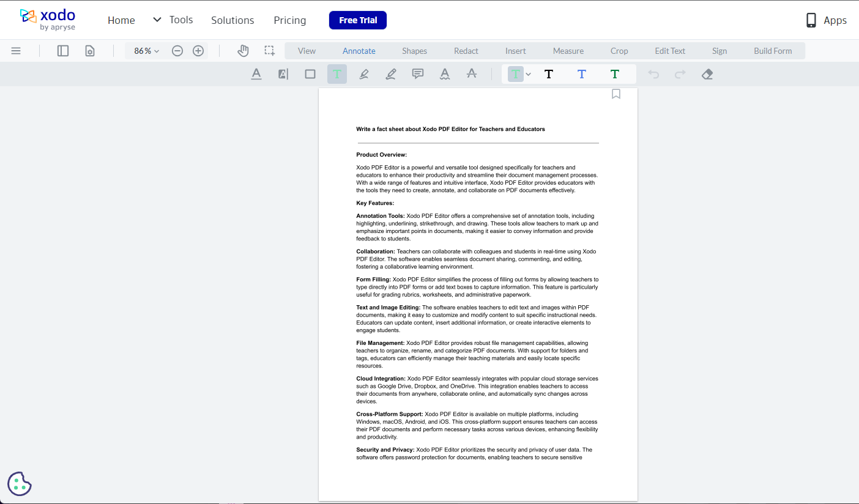Click the 'Collaboration:' label

coord(376,251)
